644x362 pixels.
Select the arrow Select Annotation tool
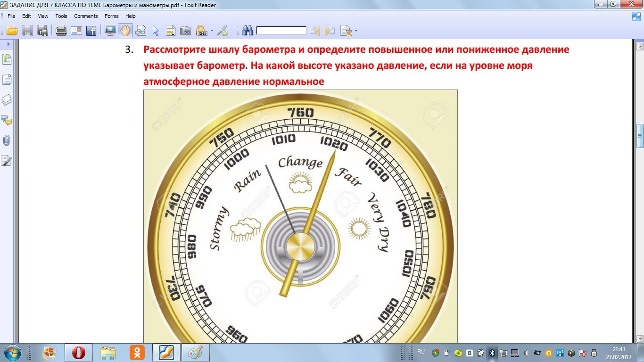156,31
